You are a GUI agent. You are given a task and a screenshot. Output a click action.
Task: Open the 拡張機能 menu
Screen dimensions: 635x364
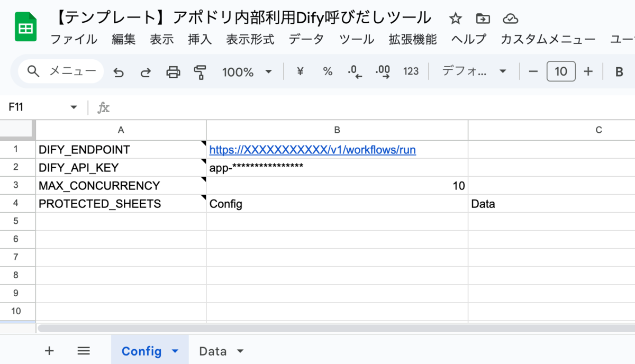pyautogui.click(x=413, y=39)
